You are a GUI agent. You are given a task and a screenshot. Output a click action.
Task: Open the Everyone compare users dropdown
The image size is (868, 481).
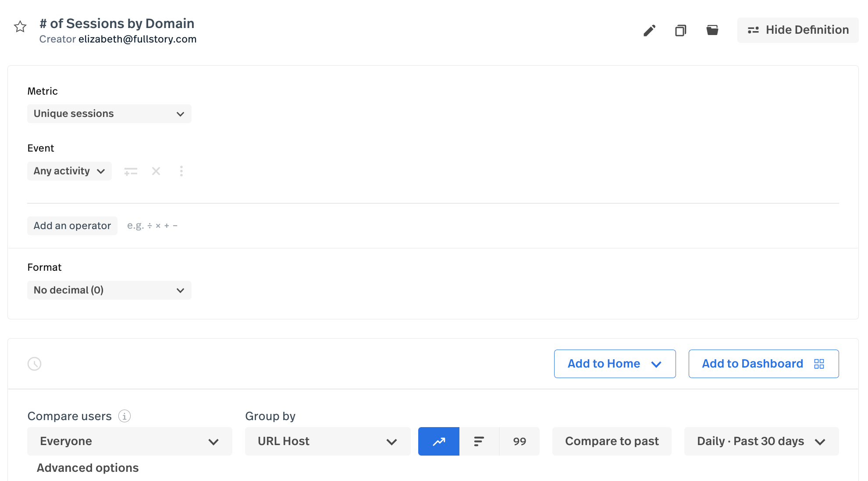pyautogui.click(x=129, y=442)
